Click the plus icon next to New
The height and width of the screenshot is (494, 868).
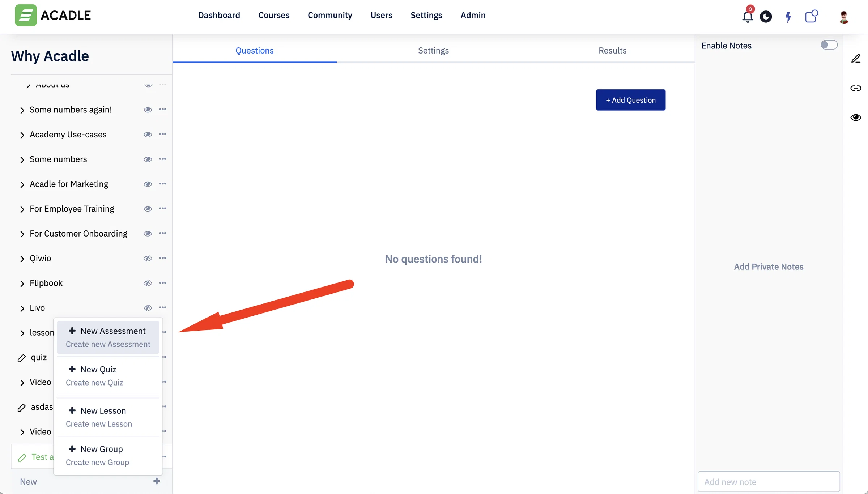coord(157,481)
